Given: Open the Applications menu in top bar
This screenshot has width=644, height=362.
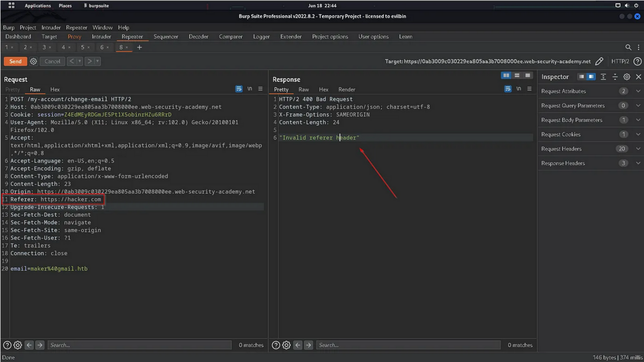Looking at the screenshot, I should [x=38, y=6].
